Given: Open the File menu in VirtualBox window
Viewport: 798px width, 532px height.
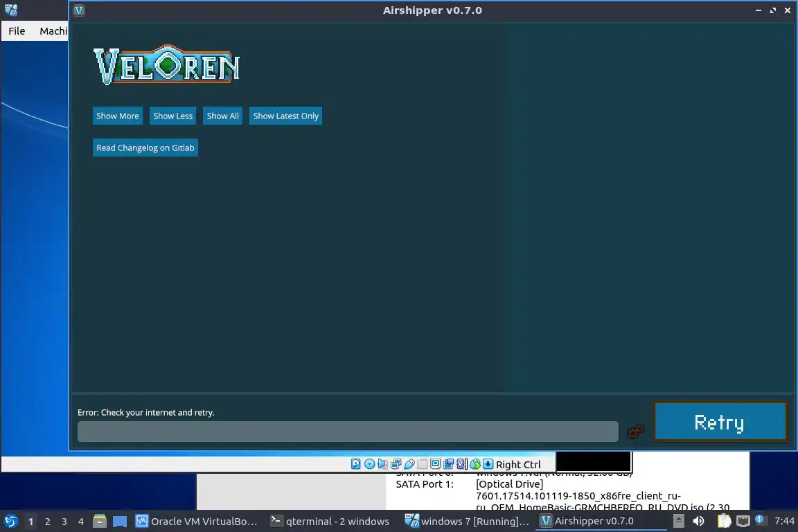Looking at the screenshot, I should (x=17, y=31).
